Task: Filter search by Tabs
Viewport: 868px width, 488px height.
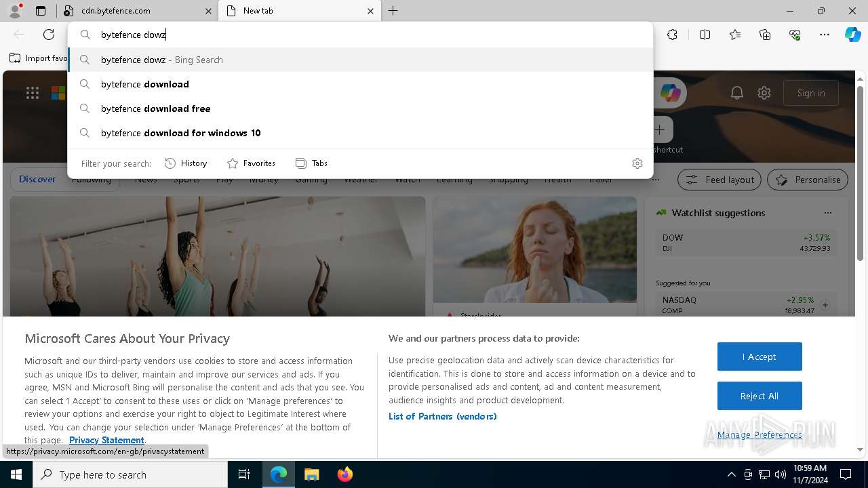Action: pos(312,163)
